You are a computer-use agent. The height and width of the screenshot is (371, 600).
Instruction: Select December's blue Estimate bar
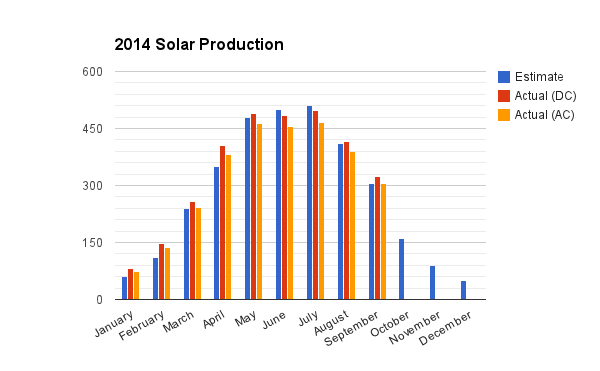coord(464,290)
